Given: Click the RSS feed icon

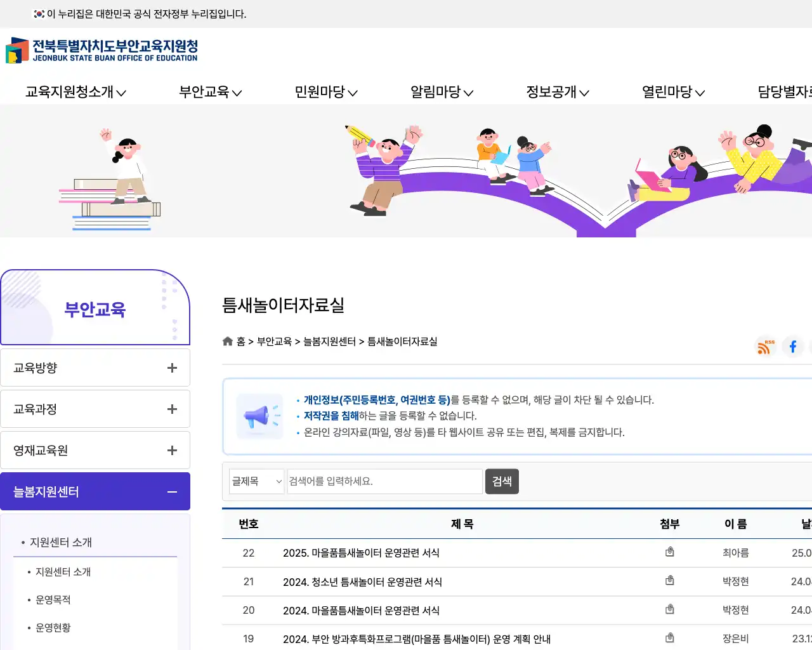Looking at the screenshot, I should click(764, 347).
